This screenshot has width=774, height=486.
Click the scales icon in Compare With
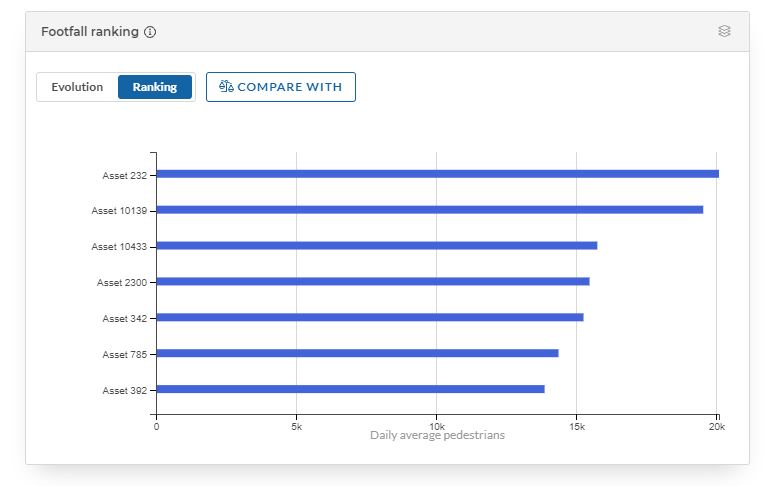pos(226,86)
